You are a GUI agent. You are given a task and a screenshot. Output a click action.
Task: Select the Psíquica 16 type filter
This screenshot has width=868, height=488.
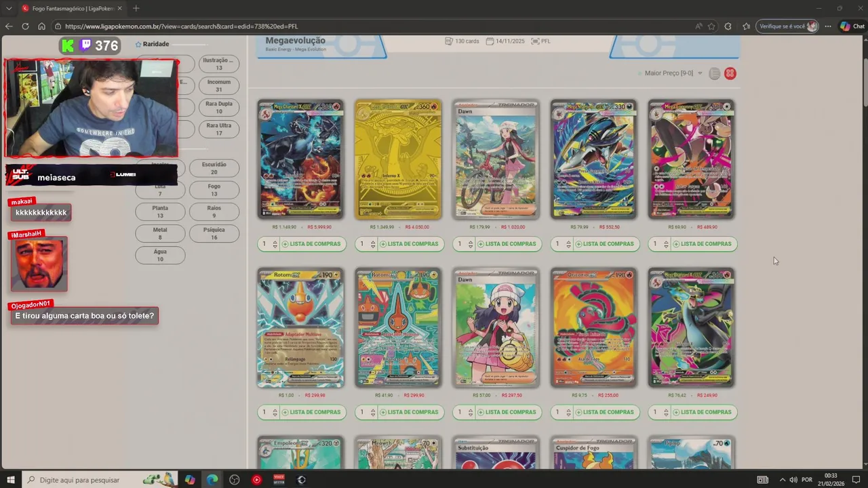(214, 233)
